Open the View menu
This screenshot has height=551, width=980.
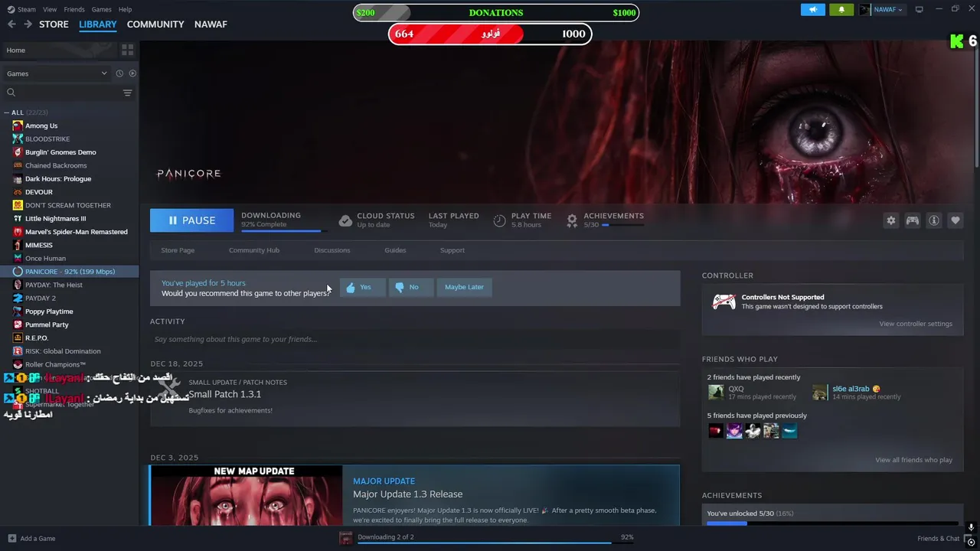coord(50,9)
